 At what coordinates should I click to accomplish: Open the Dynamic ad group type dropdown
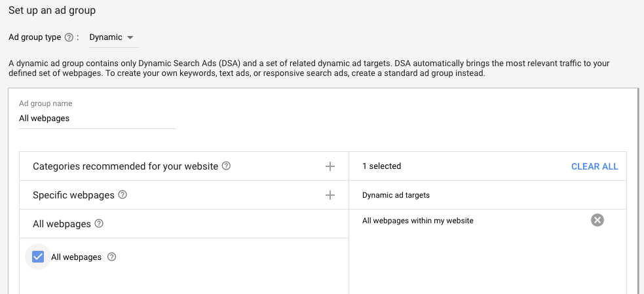[112, 37]
